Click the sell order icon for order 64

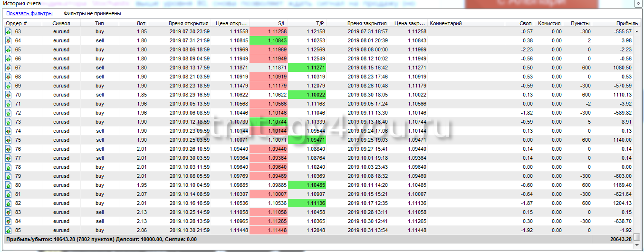[x=8, y=40]
